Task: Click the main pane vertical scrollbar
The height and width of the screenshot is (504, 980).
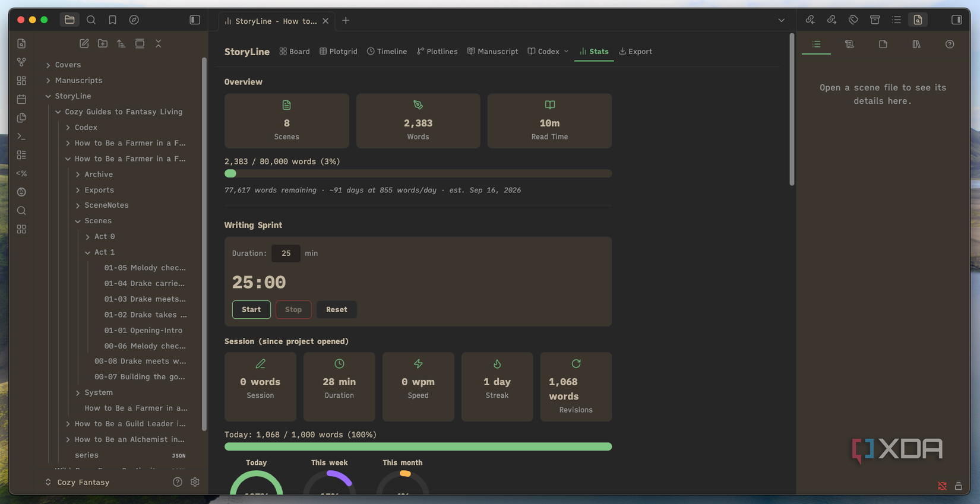Action: pyautogui.click(x=792, y=110)
